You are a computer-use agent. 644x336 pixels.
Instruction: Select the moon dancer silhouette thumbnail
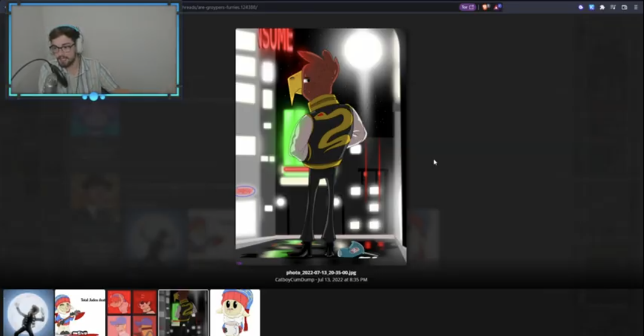click(x=29, y=313)
